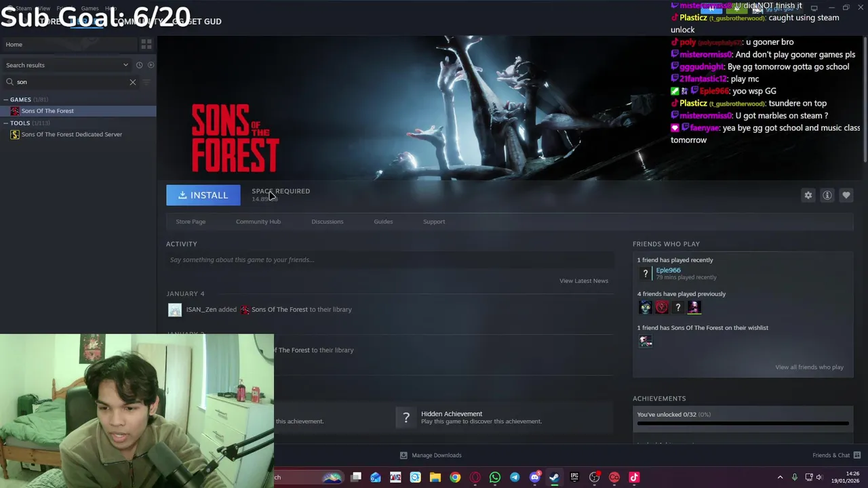Open friend Eple966's profile

[668, 270]
